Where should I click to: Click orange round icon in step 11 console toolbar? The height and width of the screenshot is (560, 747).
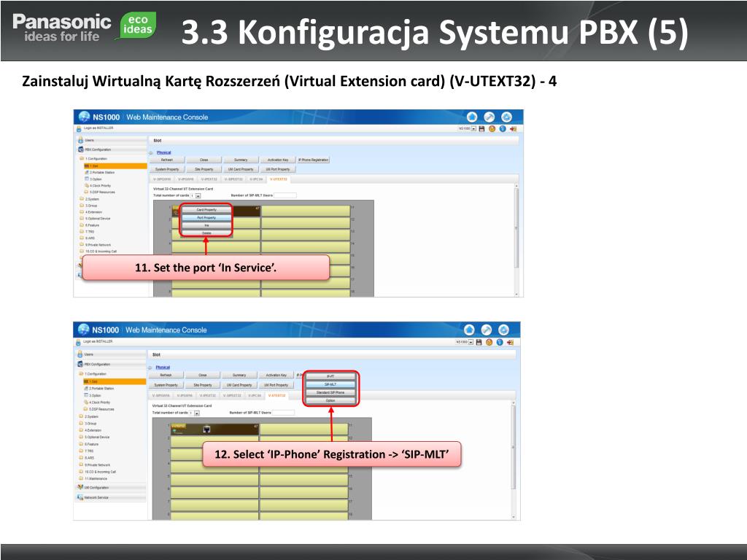click(492, 129)
